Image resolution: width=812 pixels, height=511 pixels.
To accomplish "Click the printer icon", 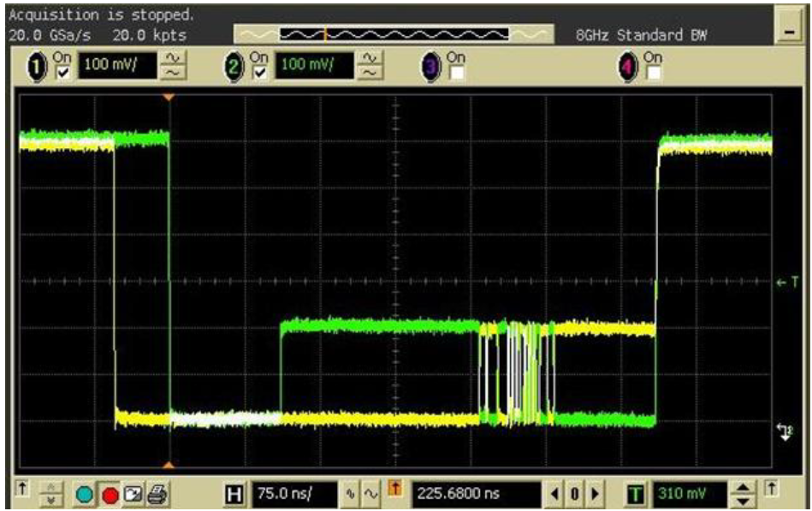I will point(157,494).
